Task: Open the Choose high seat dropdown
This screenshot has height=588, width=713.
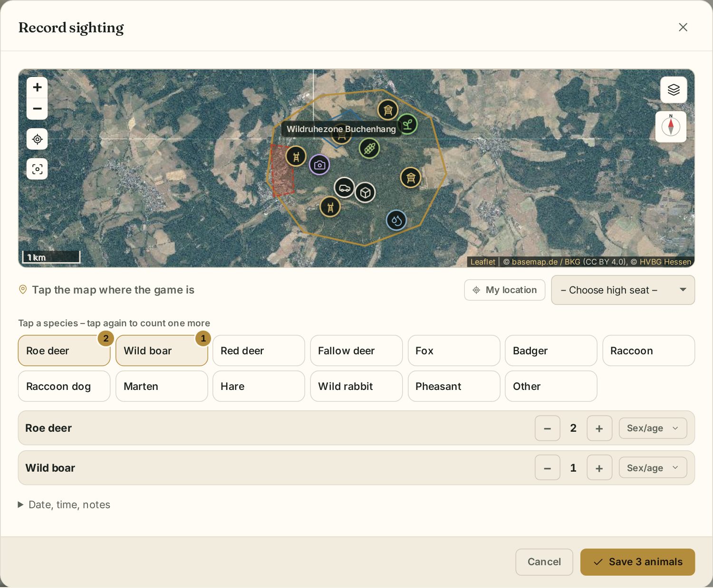Action: coord(623,290)
